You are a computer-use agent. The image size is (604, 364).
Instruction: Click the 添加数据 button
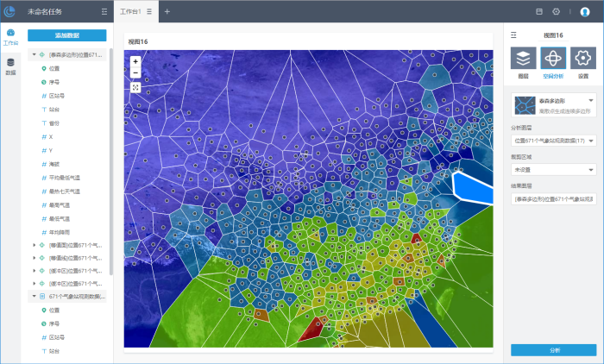(x=66, y=35)
